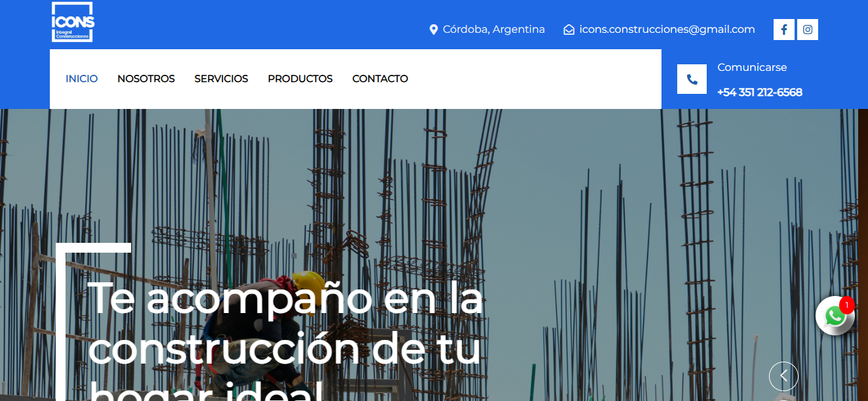The width and height of the screenshot is (868, 401).
Task: Open the Facebook social icon
Action: (x=784, y=30)
